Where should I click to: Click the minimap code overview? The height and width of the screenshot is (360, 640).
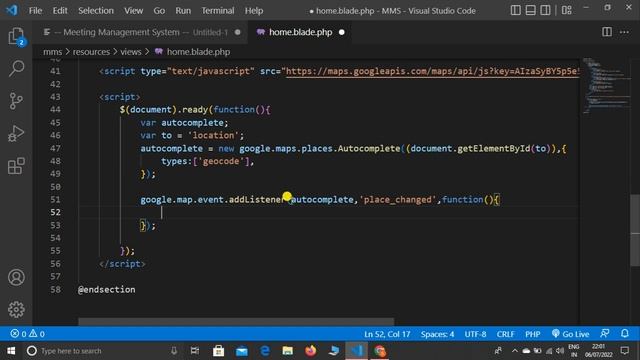(x=606, y=86)
